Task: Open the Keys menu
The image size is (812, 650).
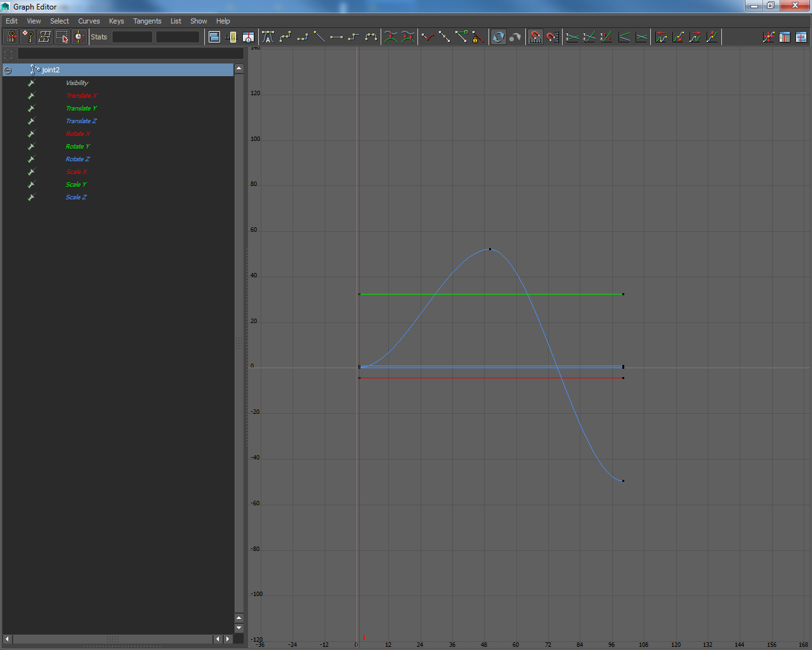Action: coord(116,21)
